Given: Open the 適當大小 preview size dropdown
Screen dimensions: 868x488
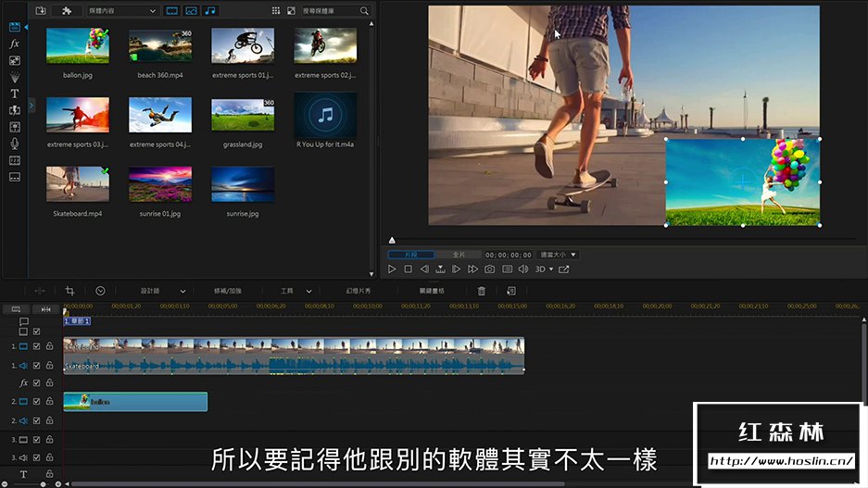Looking at the screenshot, I should tap(559, 255).
